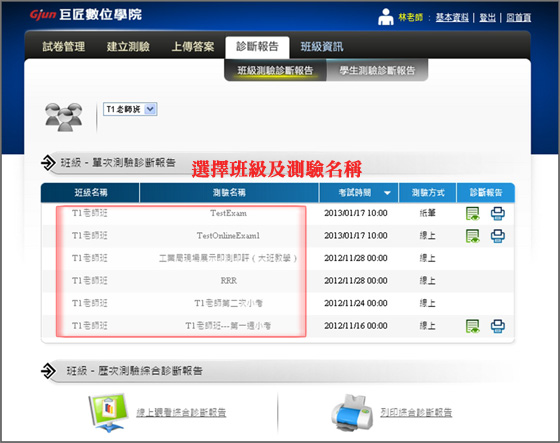This screenshot has height=443, width=560.
Task: Select the RRR exam row
Action: point(278,281)
